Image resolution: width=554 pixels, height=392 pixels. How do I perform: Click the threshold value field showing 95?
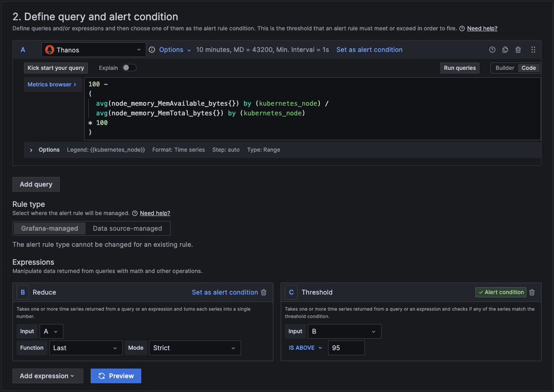(x=346, y=348)
